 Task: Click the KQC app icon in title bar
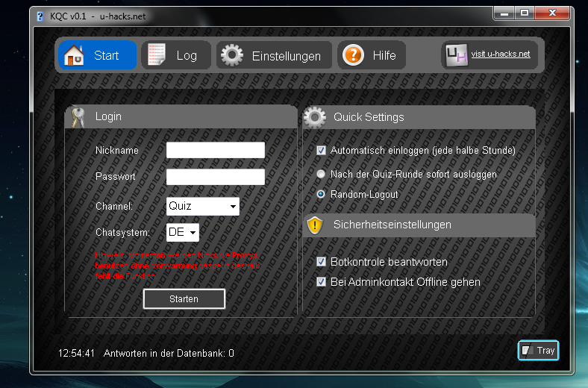tap(40, 16)
